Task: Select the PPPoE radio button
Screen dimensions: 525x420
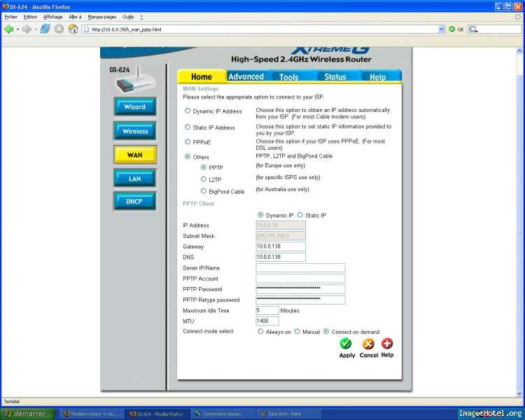Action: click(188, 141)
